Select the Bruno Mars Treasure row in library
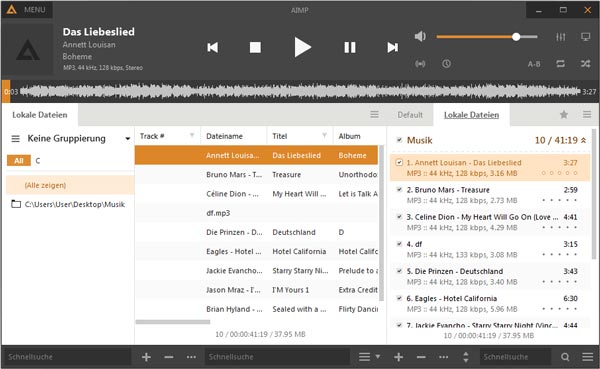Screen dimensions: 600x369 [x=256, y=175]
